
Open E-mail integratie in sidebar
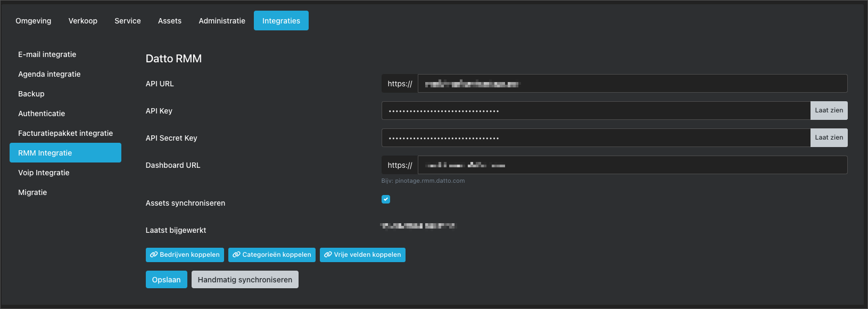(x=65, y=54)
